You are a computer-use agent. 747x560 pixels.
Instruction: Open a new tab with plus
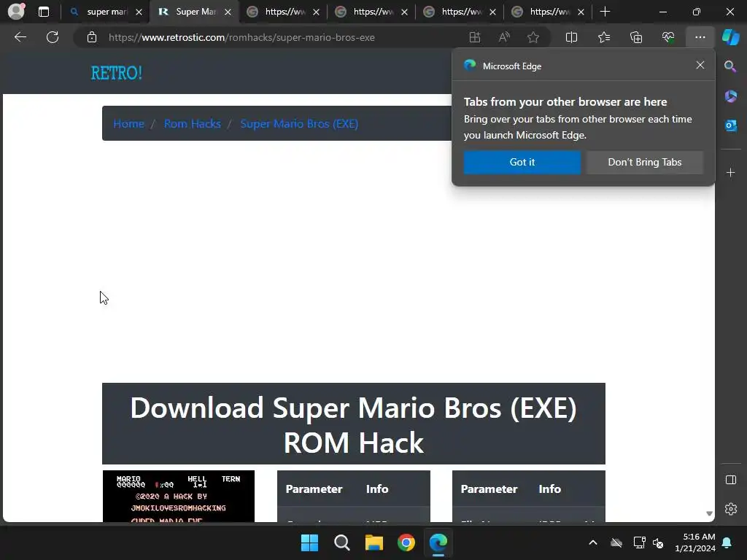(x=605, y=12)
